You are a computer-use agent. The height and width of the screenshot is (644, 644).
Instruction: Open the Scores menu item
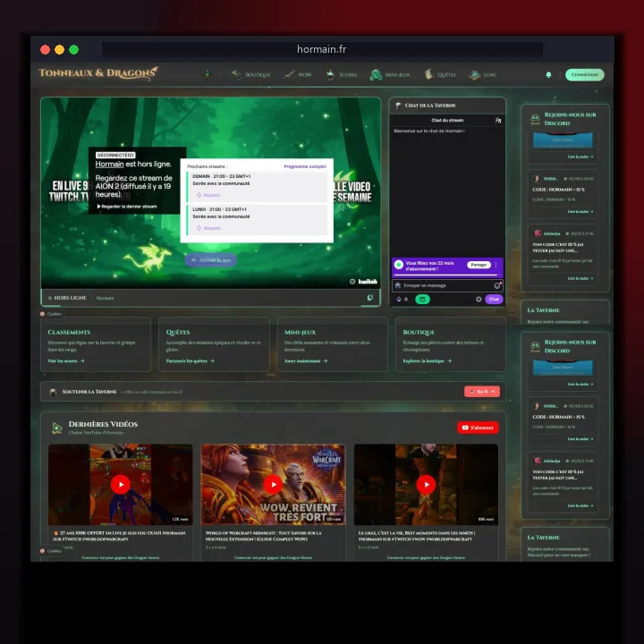342,75
